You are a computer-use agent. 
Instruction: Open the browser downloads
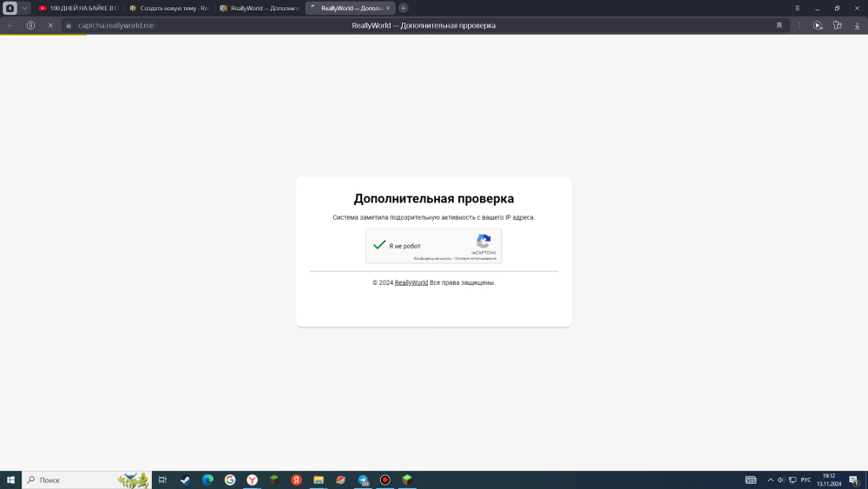pos(857,25)
